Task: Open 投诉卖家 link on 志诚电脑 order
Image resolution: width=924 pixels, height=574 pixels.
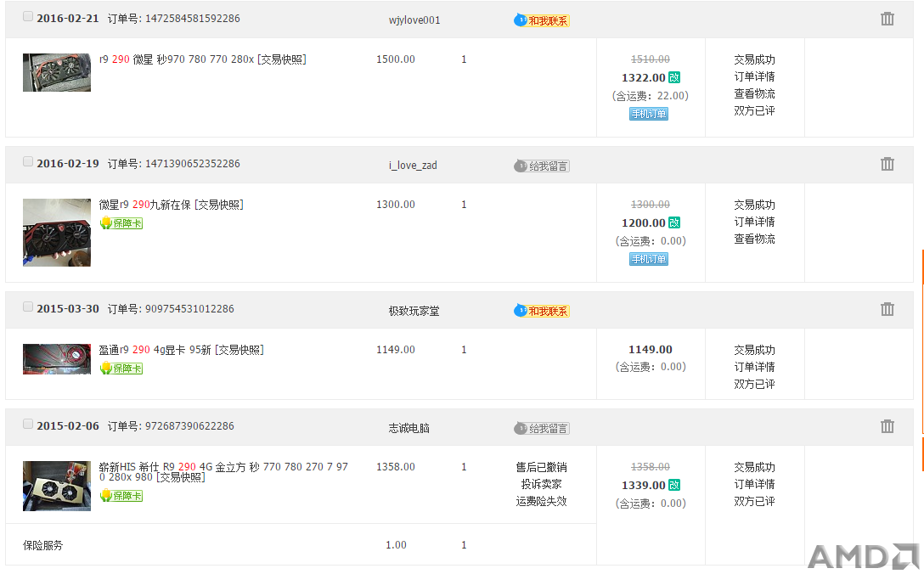Action: click(x=541, y=484)
